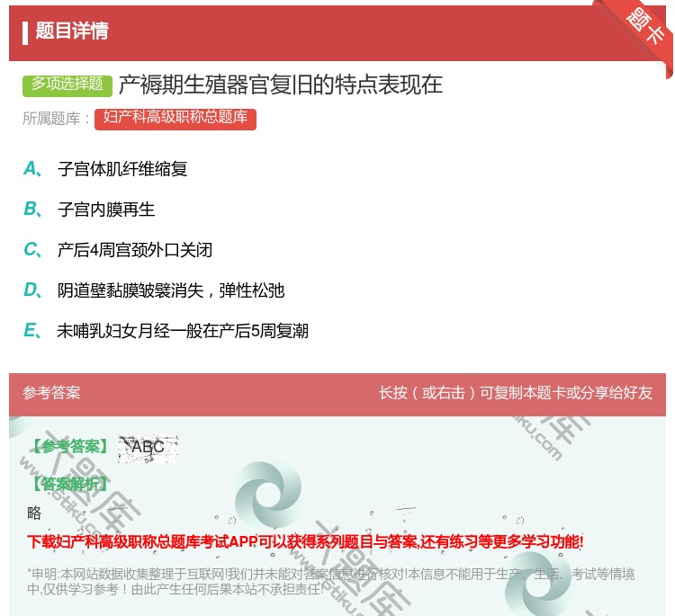Viewport: 675px width, 616px height.
Task: Click the ABC answer image
Action: pyautogui.click(x=148, y=449)
